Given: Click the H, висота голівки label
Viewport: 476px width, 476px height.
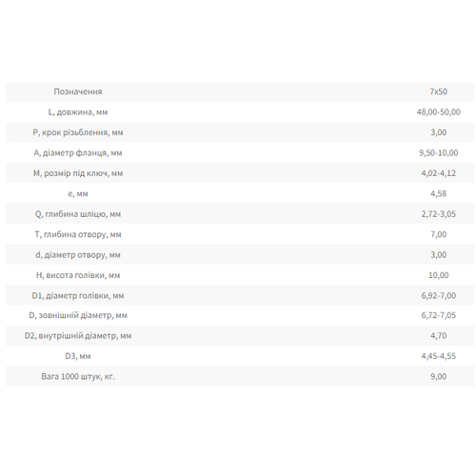Looking at the screenshot, I should coord(78,275).
